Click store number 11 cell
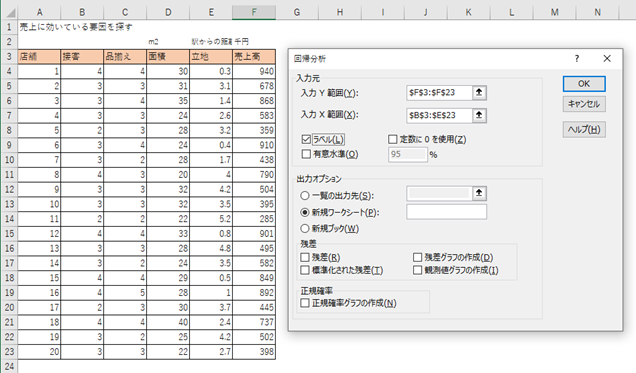Viewport: 636px width, 373px height. click(x=39, y=219)
